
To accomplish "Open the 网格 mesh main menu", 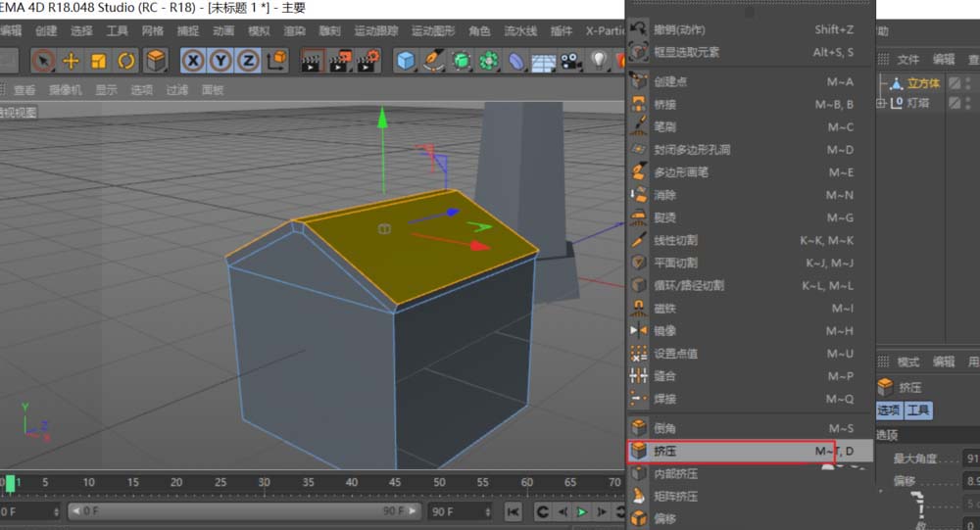I will coord(152,30).
